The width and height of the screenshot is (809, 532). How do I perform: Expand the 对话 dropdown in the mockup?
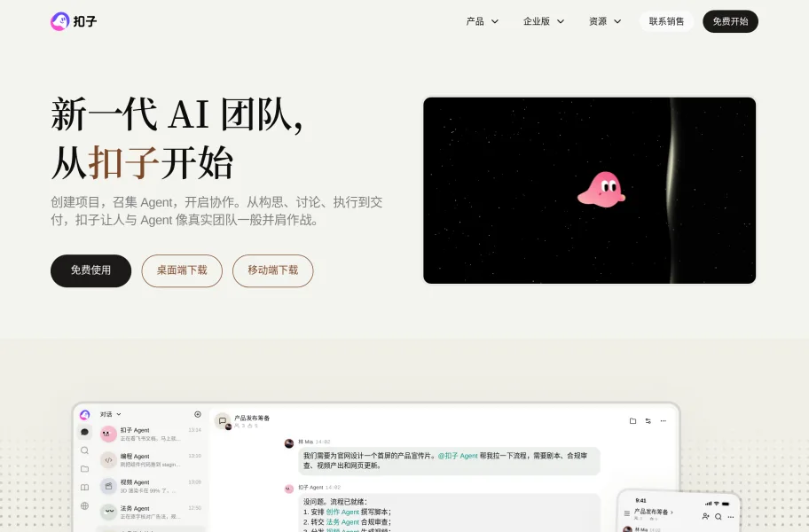coord(110,414)
